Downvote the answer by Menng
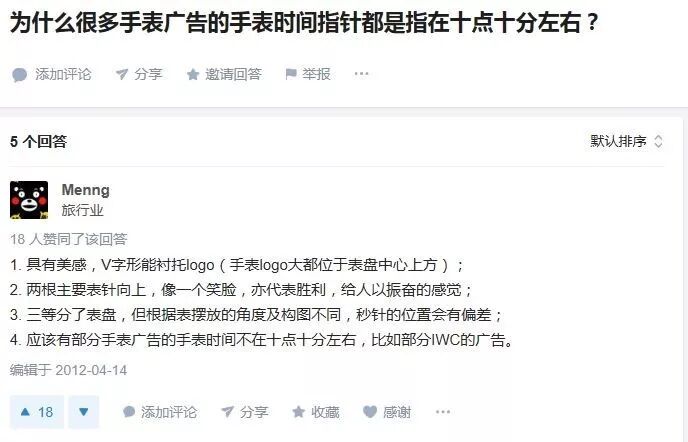The width and height of the screenshot is (688, 442). click(x=84, y=412)
